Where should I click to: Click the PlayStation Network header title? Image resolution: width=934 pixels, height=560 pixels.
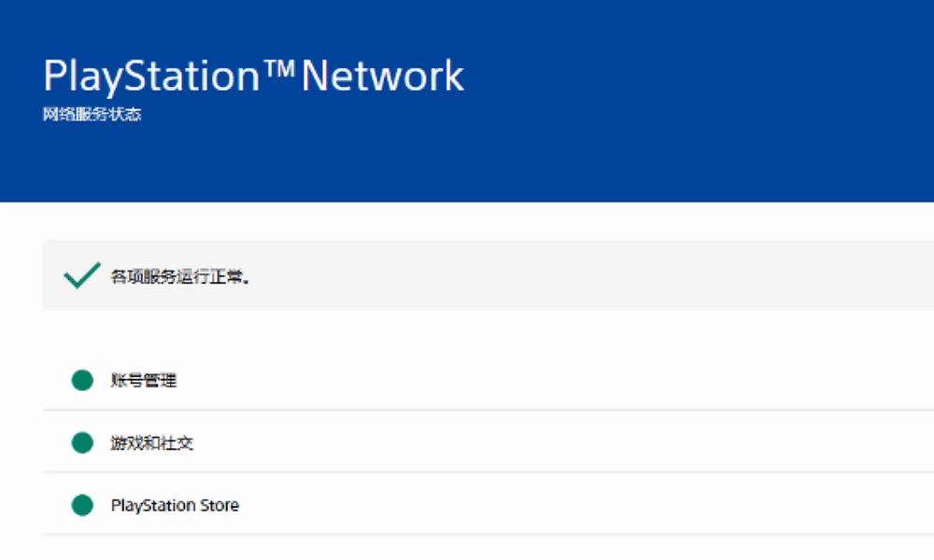click(x=251, y=75)
